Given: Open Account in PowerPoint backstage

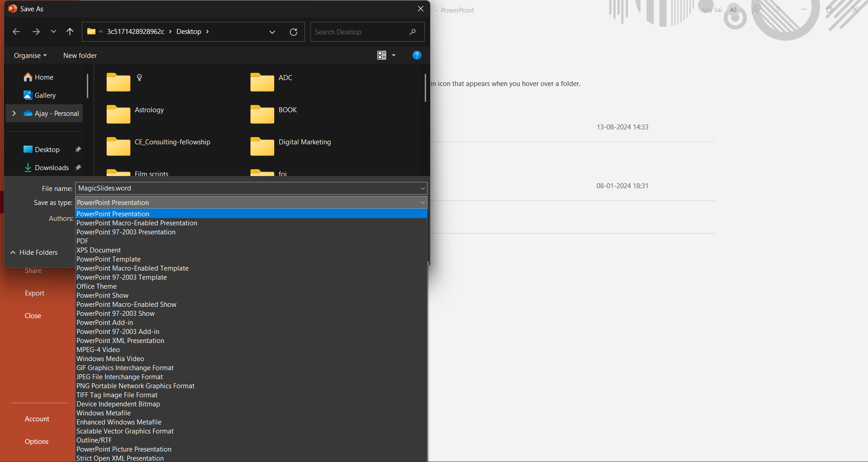Looking at the screenshot, I should tap(37, 419).
